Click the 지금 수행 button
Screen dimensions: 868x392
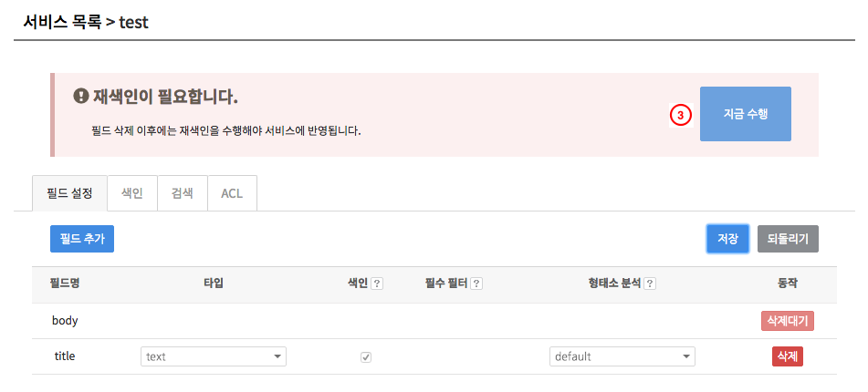(x=745, y=114)
